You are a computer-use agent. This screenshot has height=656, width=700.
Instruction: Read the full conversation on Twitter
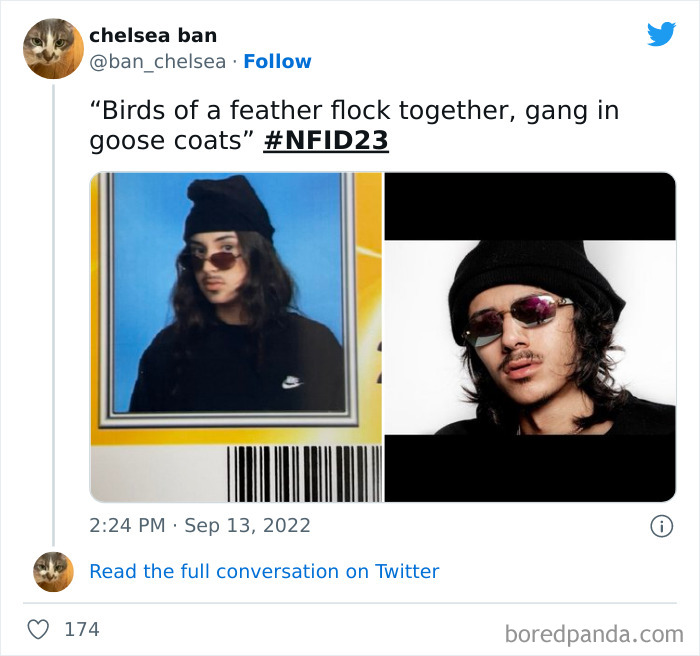264,572
